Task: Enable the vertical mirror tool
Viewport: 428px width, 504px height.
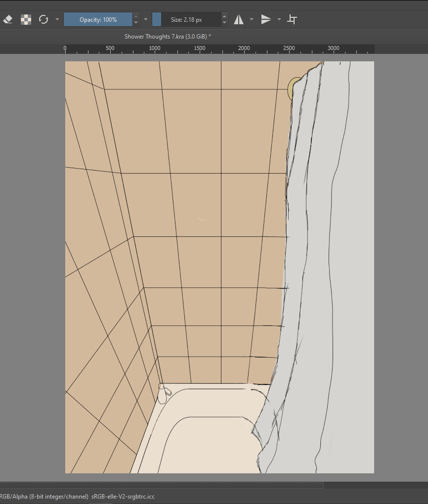Action: [x=266, y=20]
